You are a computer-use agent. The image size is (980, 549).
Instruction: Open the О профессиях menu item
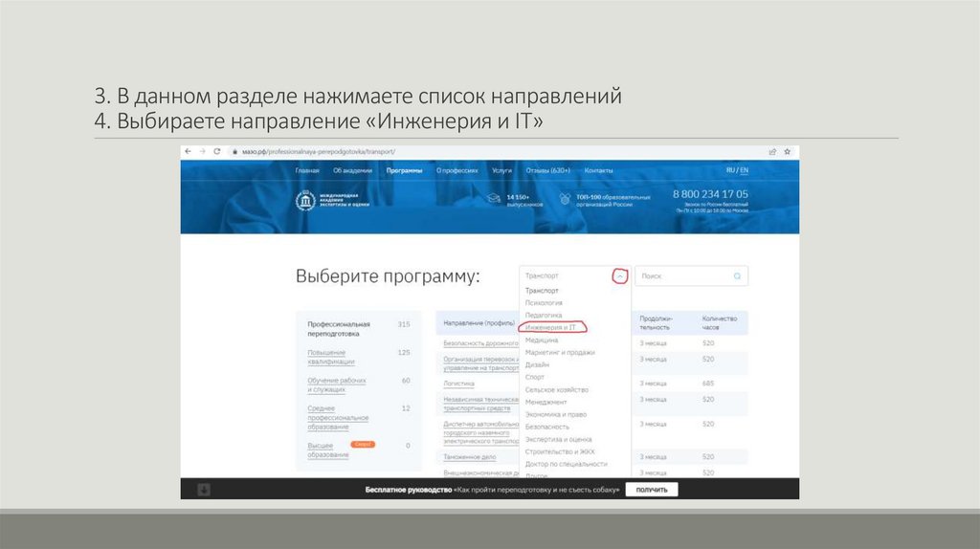[x=457, y=170]
